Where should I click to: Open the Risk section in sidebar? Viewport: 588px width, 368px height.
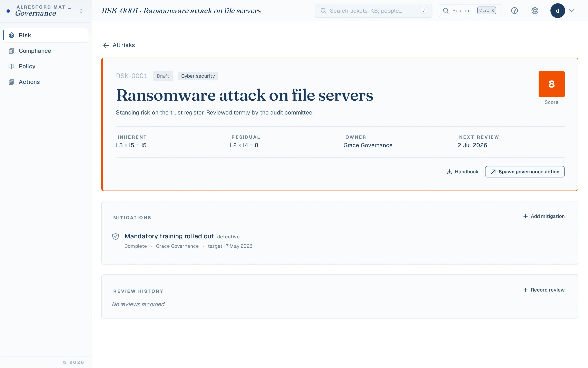[x=46, y=35]
